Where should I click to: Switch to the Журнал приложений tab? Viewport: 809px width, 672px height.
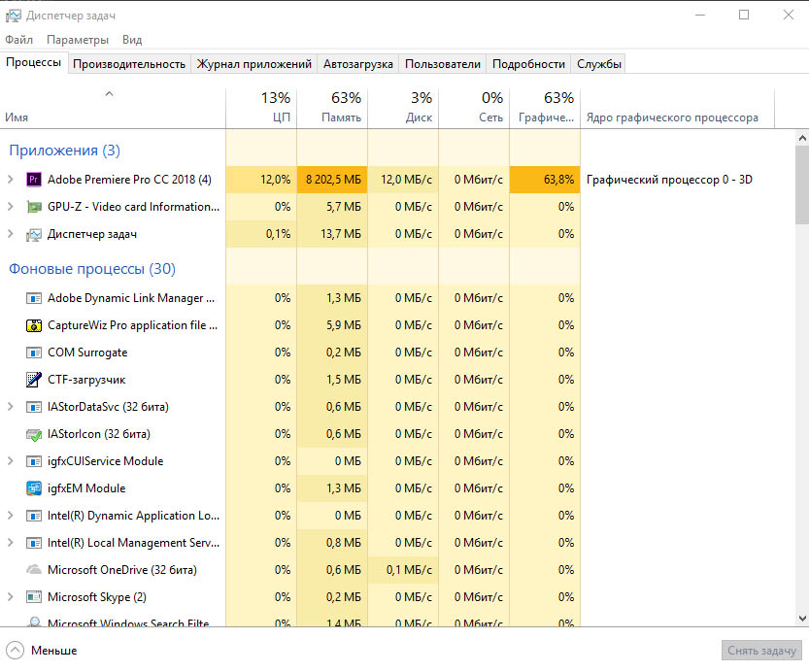tap(253, 64)
